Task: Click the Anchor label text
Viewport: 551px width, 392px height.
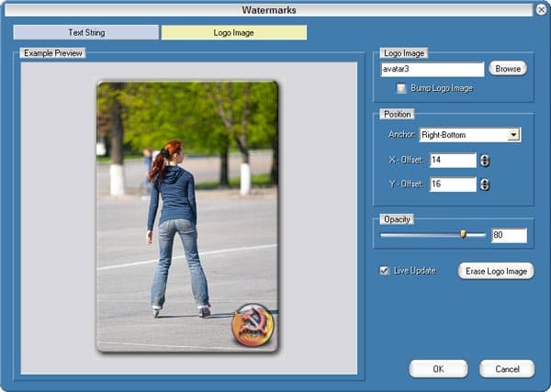Action: 401,135
